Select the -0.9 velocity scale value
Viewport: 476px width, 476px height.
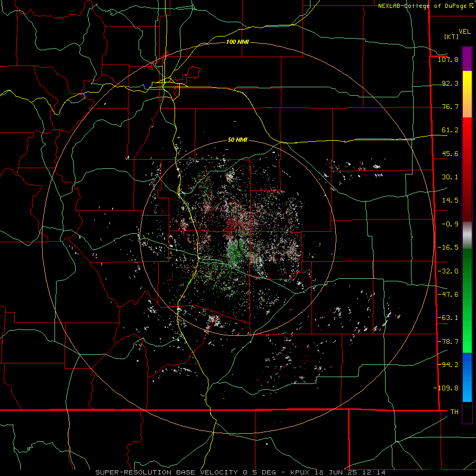pos(450,224)
